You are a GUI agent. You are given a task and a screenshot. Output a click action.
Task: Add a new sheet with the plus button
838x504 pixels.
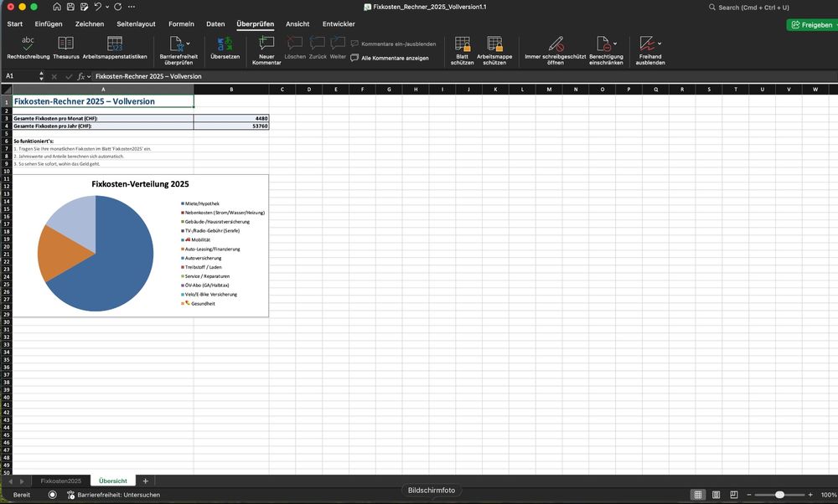[x=146, y=481]
